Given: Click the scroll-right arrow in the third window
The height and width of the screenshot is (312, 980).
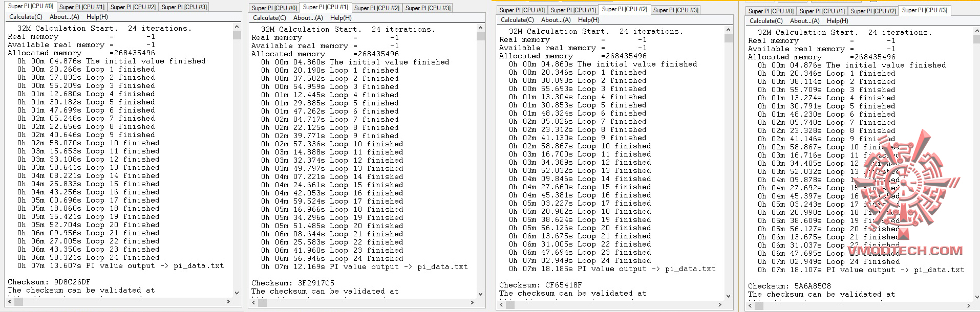Looking at the screenshot, I should (x=720, y=305).
